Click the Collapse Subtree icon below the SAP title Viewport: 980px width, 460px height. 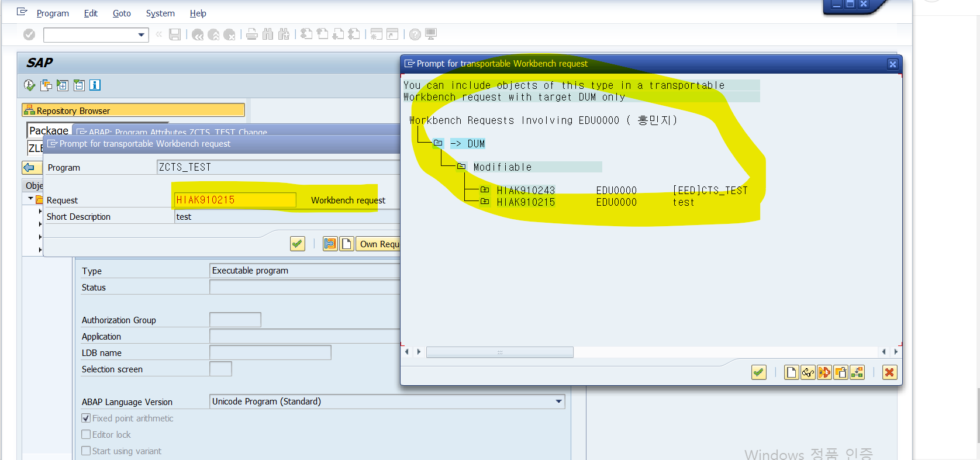78,85
